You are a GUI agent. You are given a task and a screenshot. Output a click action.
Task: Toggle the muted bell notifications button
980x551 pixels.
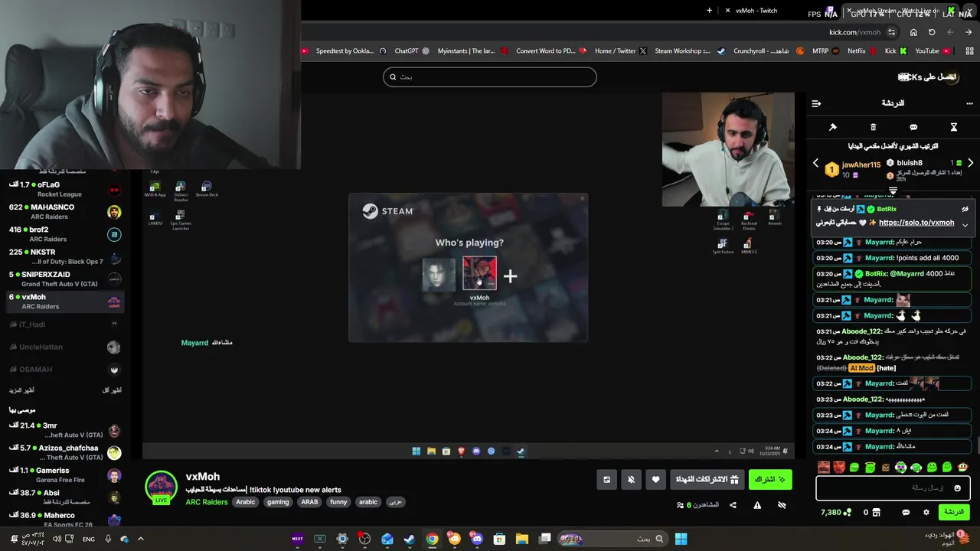(x=631, y=480)
